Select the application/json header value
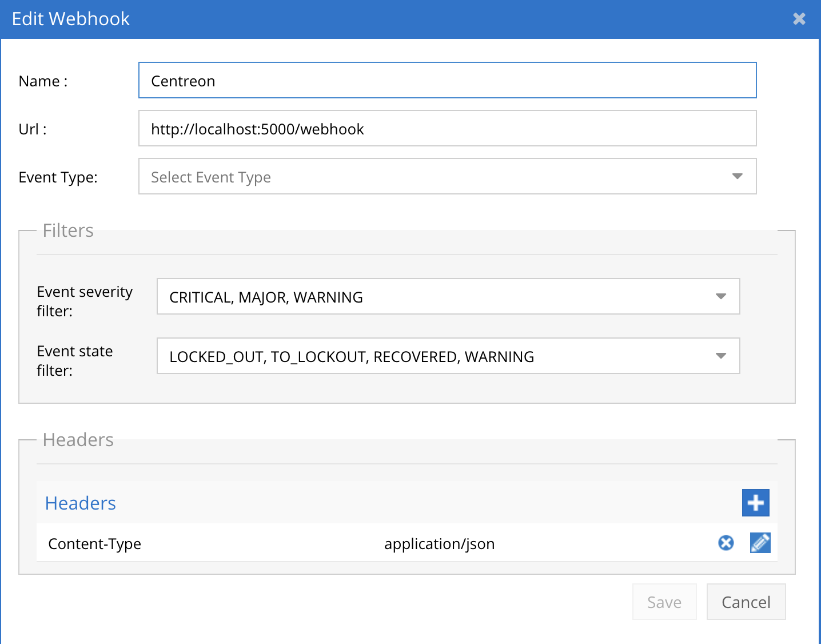Viewport: 821px width, 644px height. 439,544
